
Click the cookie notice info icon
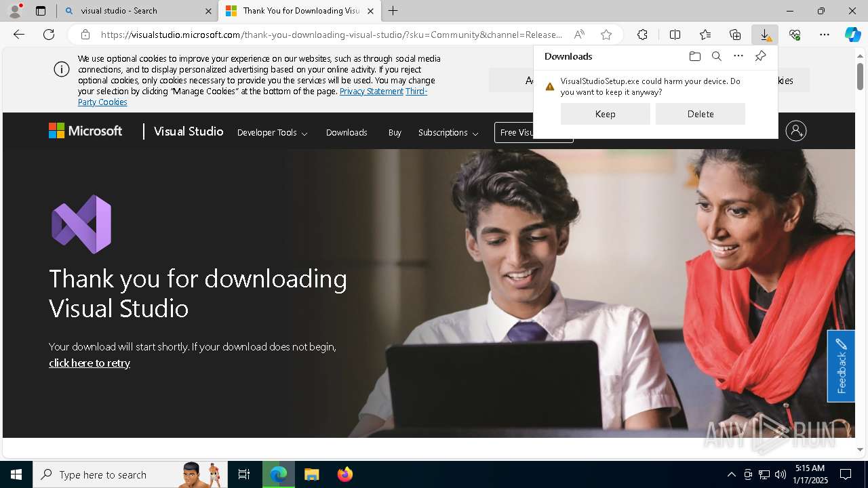click(x=62, y=69)
